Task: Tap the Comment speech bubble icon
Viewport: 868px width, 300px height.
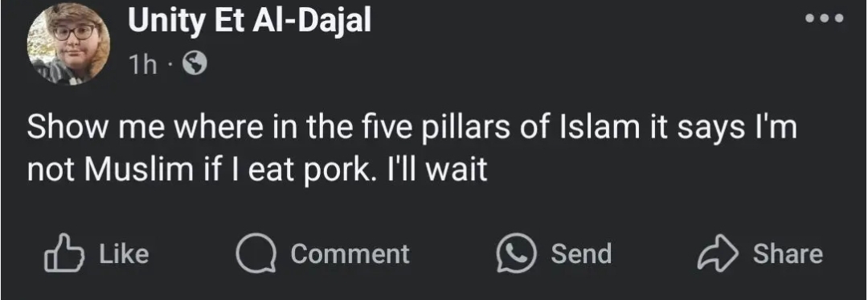Action: [256, 253]
